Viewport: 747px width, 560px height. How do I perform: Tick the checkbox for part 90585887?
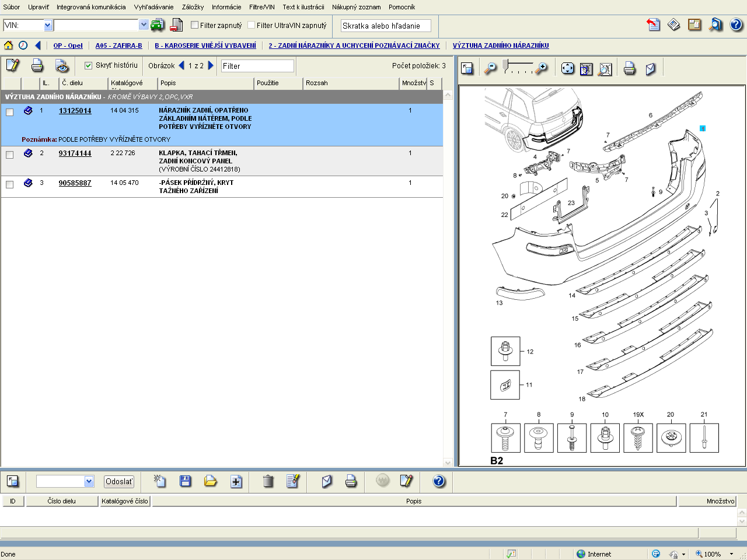click(9, 184)
